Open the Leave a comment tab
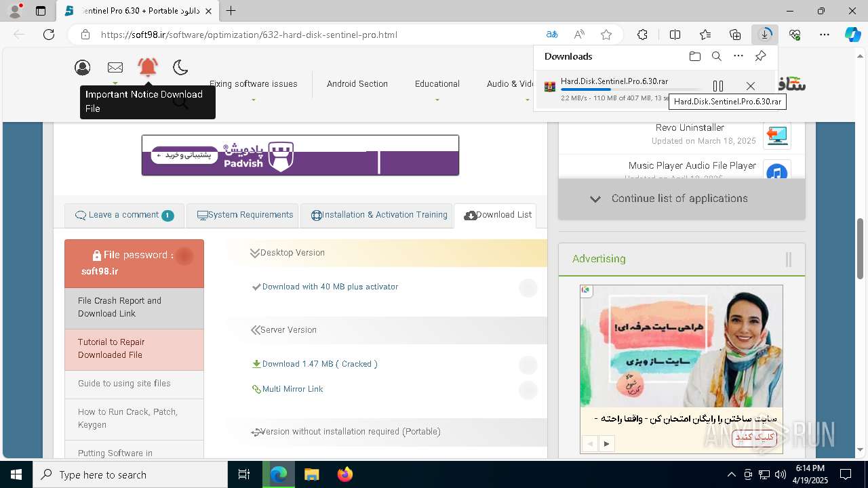The height and width of the screenshot is (488, 868). [124, 215]
